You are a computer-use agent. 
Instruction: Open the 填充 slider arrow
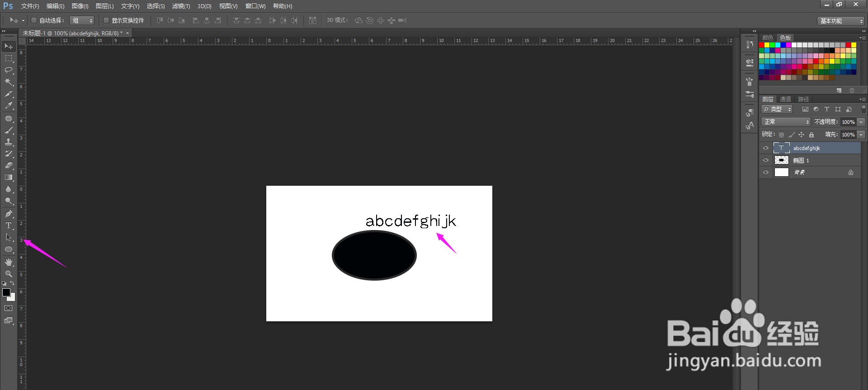tap(862, 135)
